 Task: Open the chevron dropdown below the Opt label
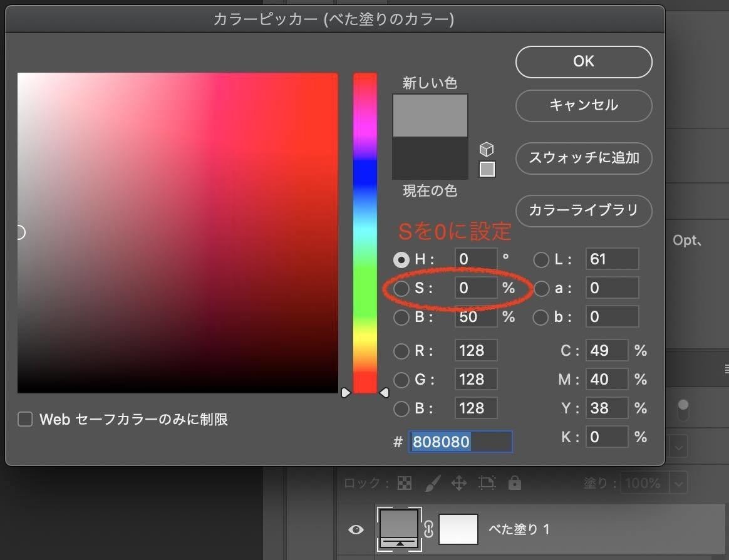pyautogui.click(x=678, y=447)
